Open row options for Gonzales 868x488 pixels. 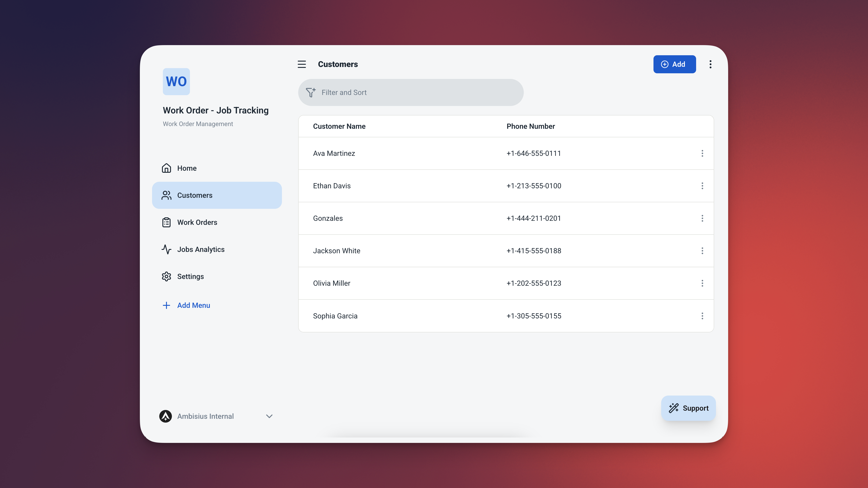coord(702,218)
